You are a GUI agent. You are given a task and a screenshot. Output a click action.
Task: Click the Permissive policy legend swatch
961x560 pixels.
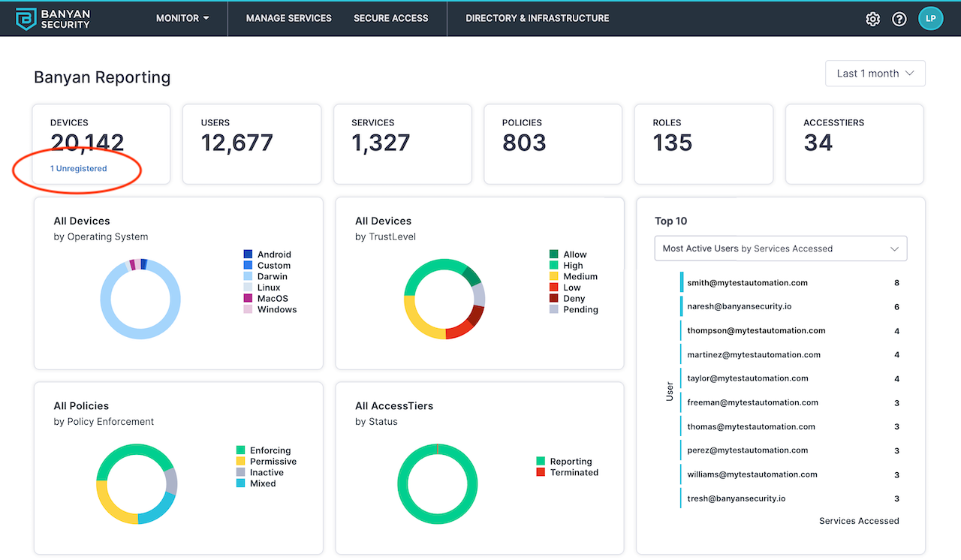241,462
